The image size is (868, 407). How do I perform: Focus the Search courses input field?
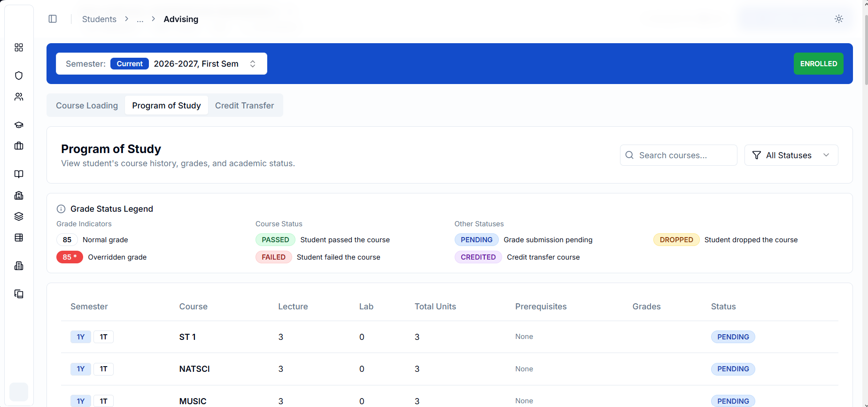click(x=679, y=155)
